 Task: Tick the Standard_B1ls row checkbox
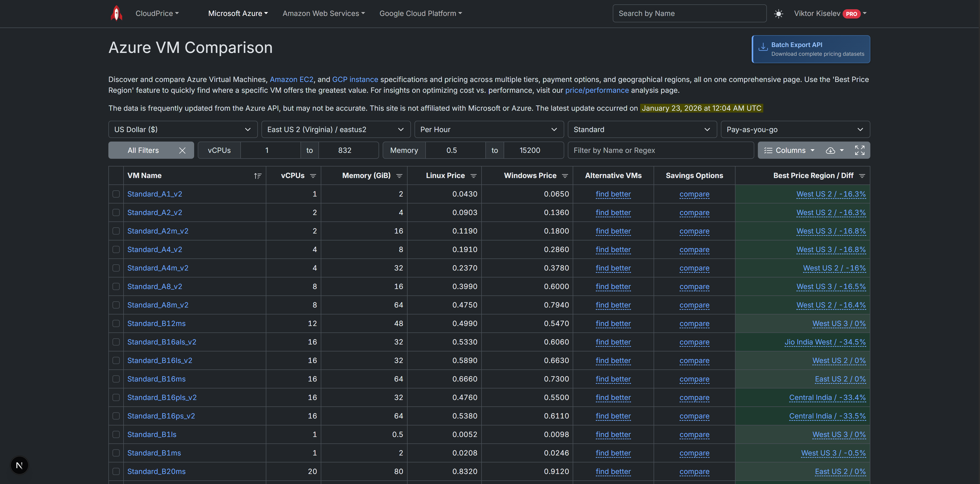coord(116,434)
